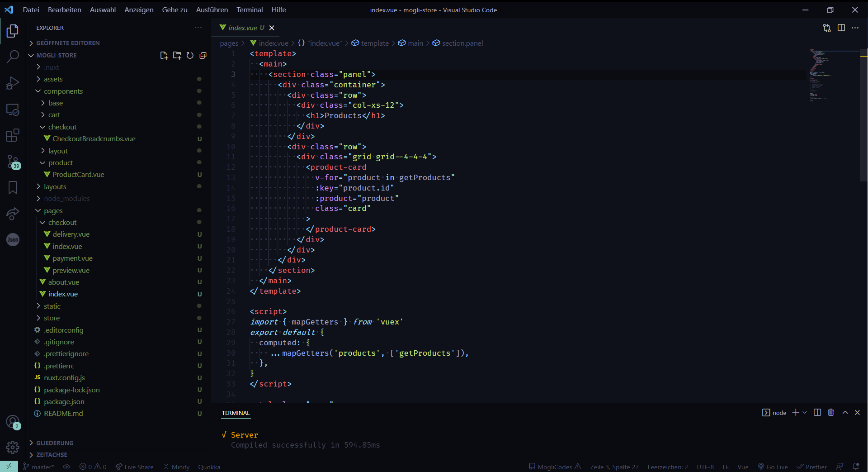
Task: Open the Extensions view
Action: pyautogui.click(x=13, y=135)
